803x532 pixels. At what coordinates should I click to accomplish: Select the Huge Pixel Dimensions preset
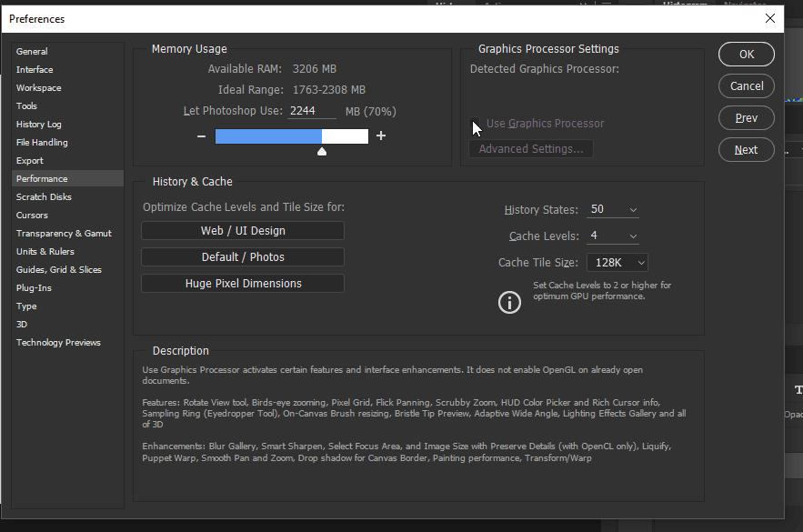(243, 284)
